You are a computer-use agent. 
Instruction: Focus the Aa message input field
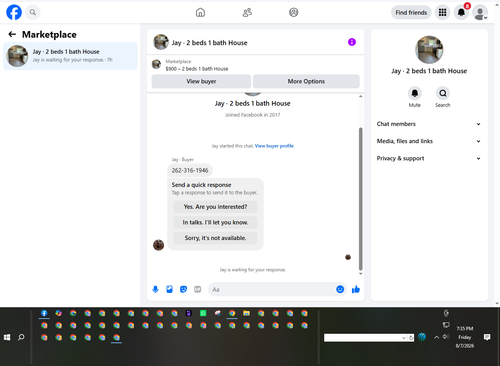point(272,289)
